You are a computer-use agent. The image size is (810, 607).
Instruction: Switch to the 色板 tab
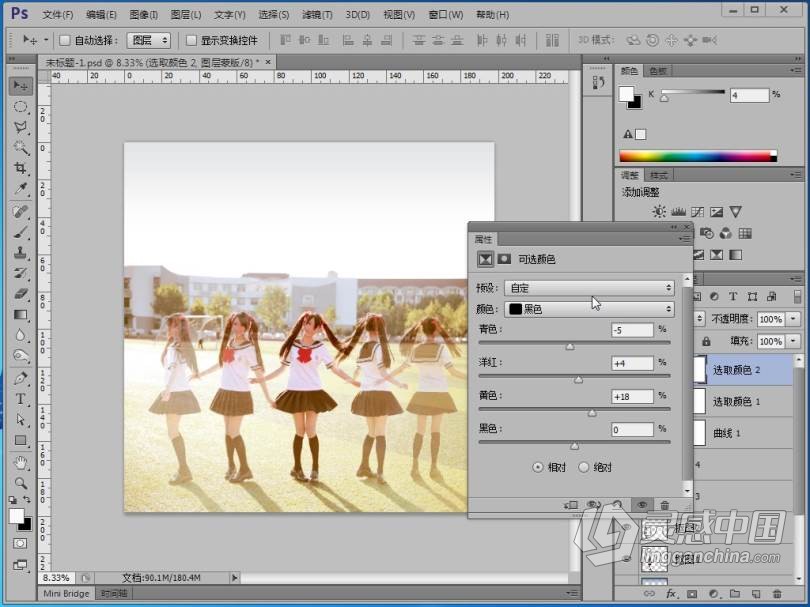658,71
